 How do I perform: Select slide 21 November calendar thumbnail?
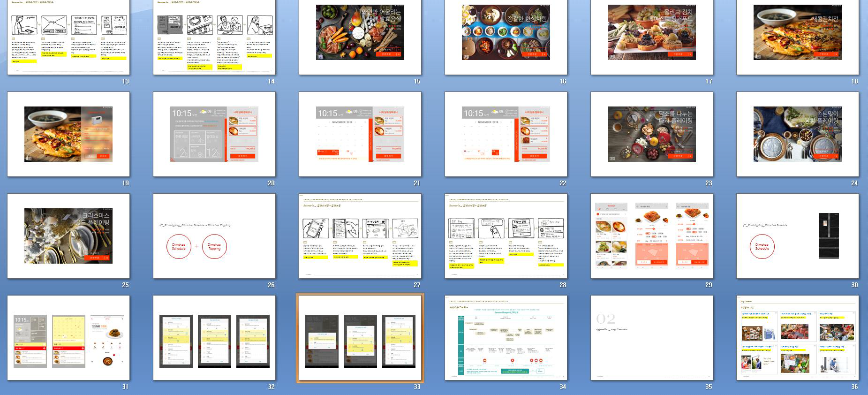pyautogui.click(x=360, y=134)
